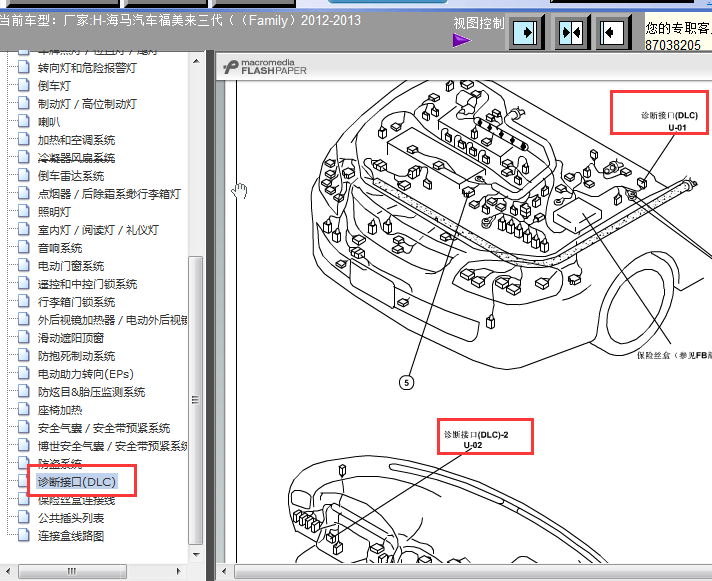712x581 pixels.
Task: Click the tree panel scroll-up arrow
Action: [196, 61]
